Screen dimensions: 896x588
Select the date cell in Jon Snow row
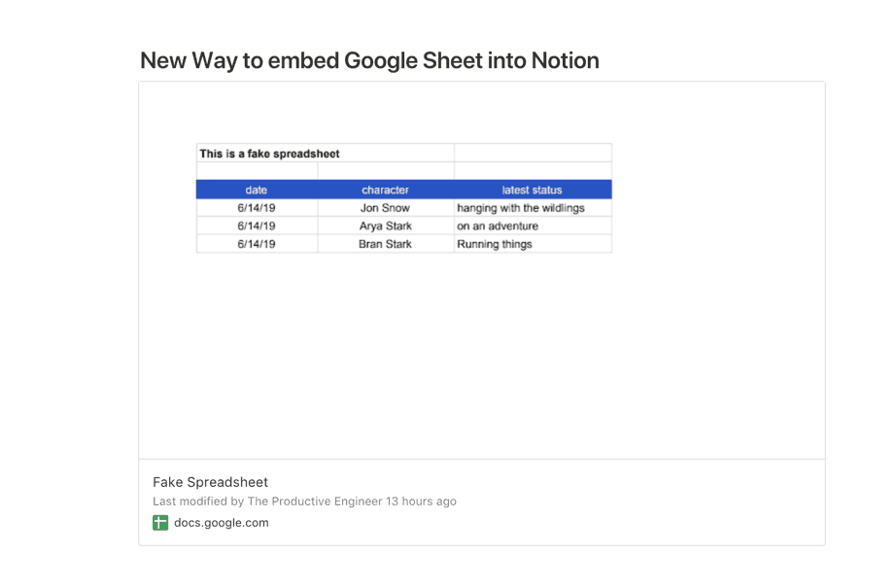pyautogui.click(x=257, y=208)
